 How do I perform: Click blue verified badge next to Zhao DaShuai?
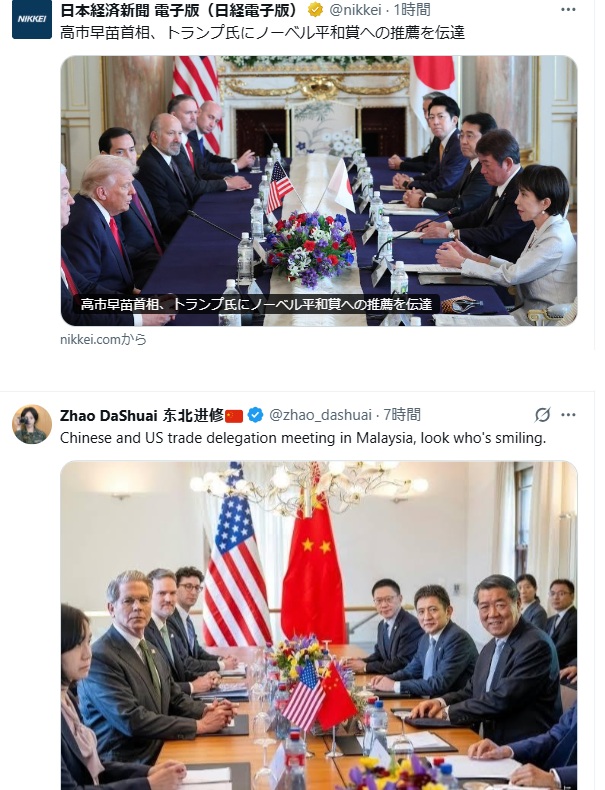[x=255, y=415]
